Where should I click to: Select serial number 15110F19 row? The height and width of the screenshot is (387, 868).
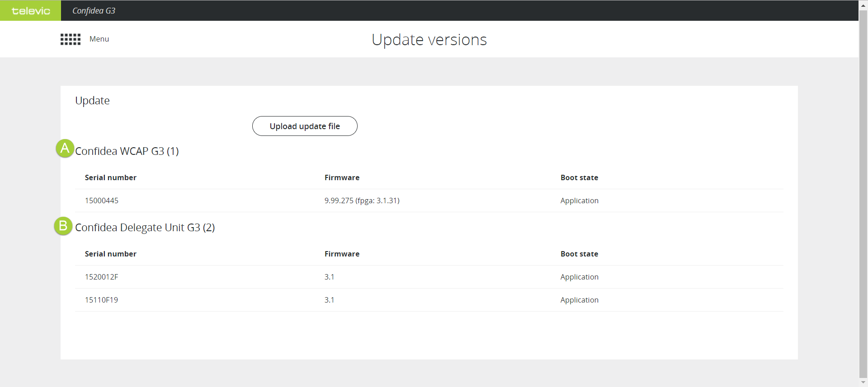(102, 300)
